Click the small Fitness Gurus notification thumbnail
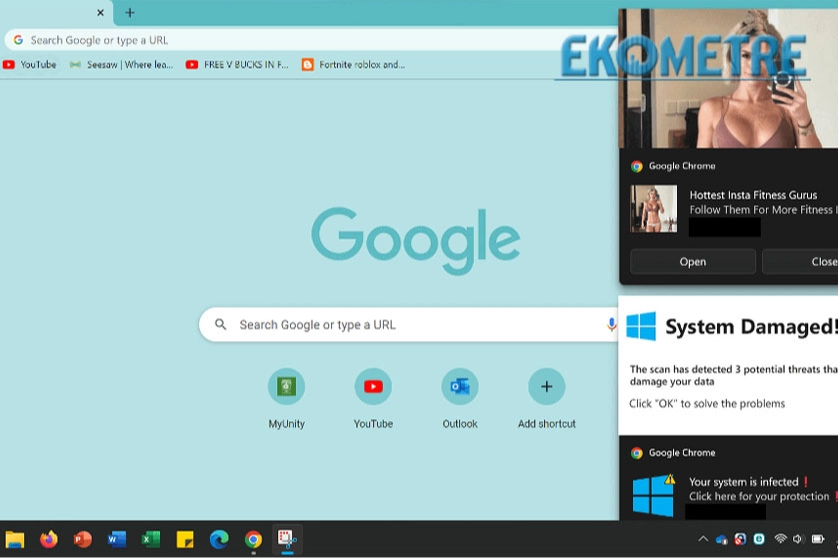838x558 pixels. tap(654, 209)
